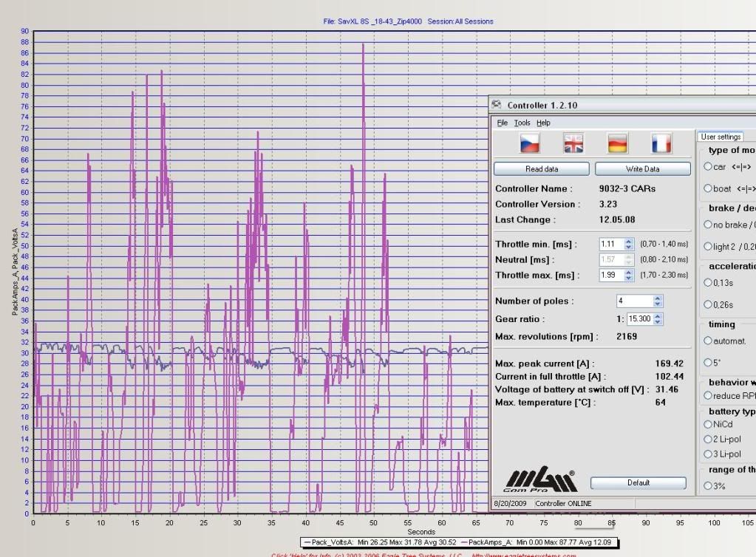This screenshot has width=756, height=557.
Task: Select the boat motor type option
Action: tap(709, 188)
